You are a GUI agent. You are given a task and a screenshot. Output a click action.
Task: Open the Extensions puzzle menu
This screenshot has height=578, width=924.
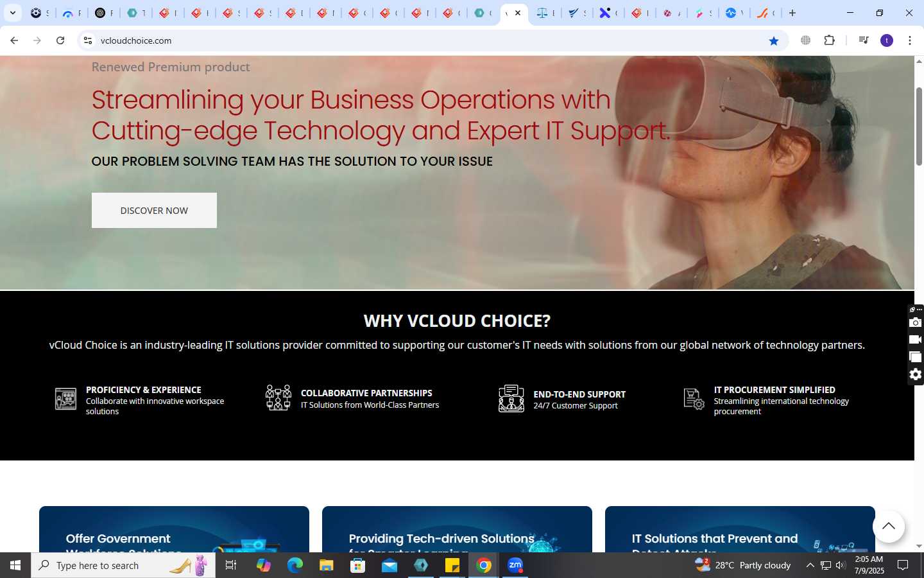pyautogui.click(x=830, y=40)
